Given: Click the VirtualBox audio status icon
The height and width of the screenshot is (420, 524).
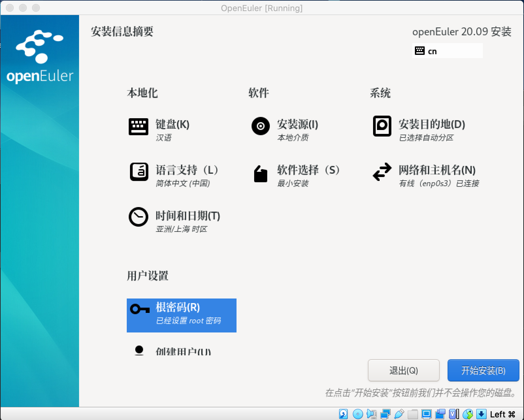Looking at the screenshot, I should click(371, 414).
